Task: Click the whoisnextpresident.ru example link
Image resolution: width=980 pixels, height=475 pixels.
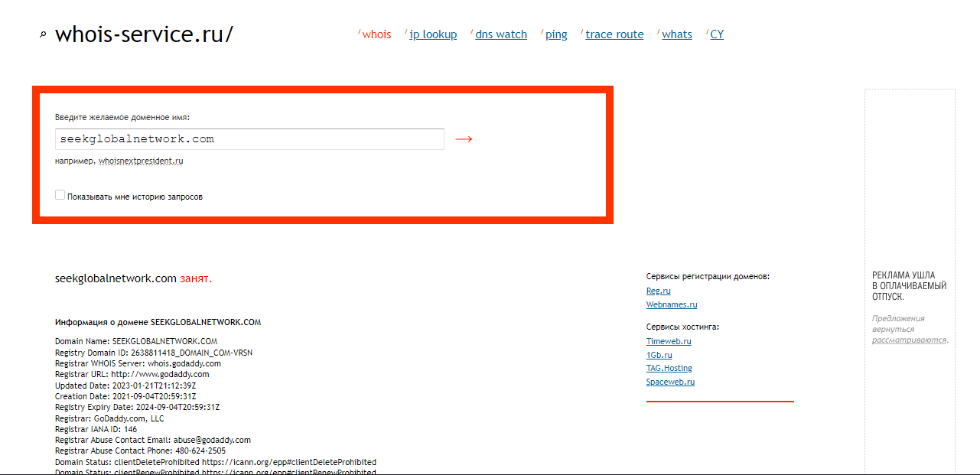Action: [141, 161]
